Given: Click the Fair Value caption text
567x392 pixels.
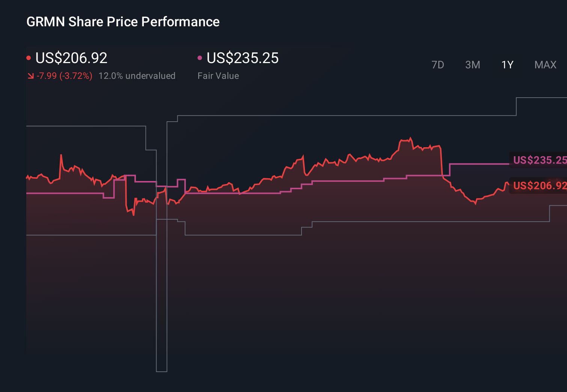Looking at the screenshot, I should pos(218,75).
